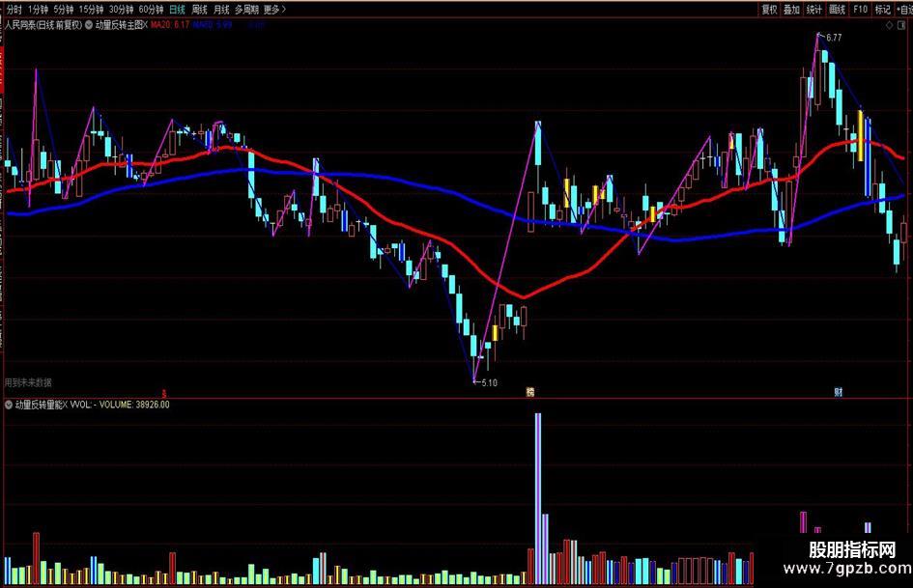Expand the 更多 periods menu
This screenshot has width=913, height=588.
[274, 10]
